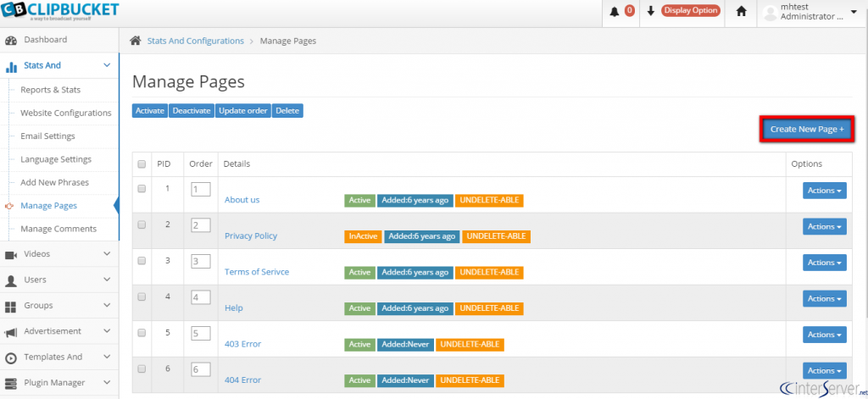Expand the Users menu chevron
Viewport: 868px width, 399px height.
[107, 280]
